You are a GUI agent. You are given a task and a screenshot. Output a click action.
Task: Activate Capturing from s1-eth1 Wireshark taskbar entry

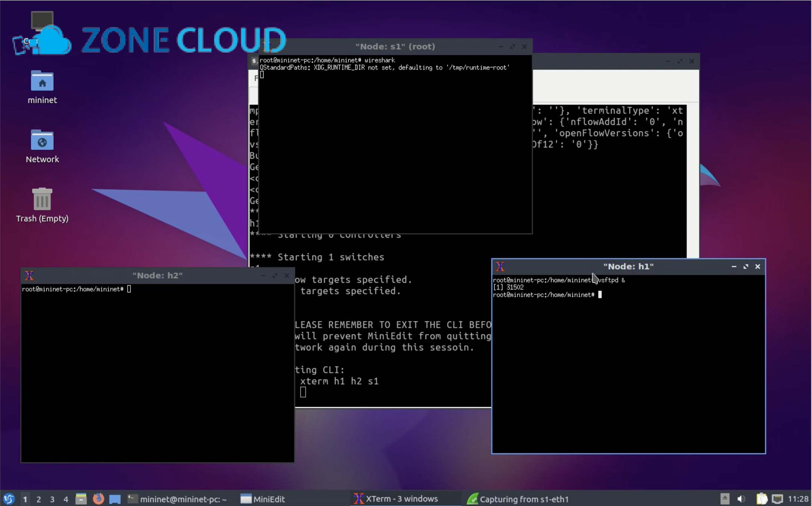click(x=518, y=499)
